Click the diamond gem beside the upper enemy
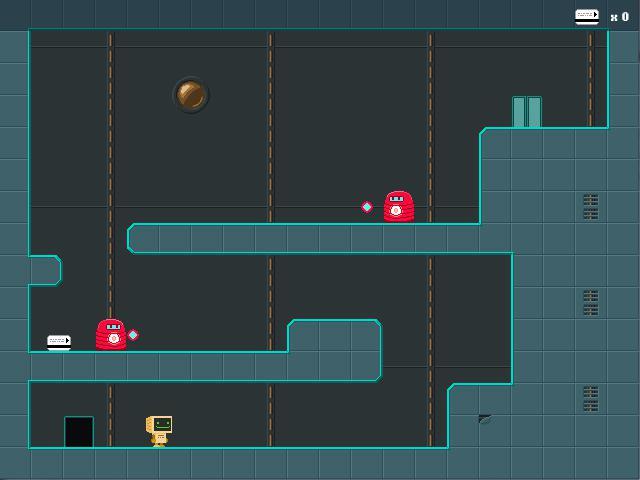This screenshot has height=480, width=640. point(367,207)
